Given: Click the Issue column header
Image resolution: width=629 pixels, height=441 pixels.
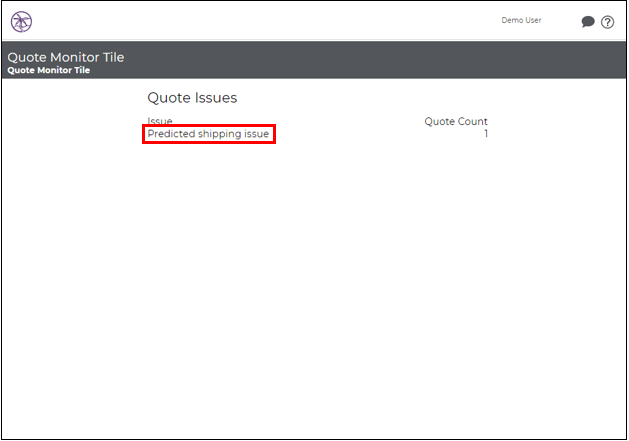Looking at the screenshot, I should click(160, 121).
